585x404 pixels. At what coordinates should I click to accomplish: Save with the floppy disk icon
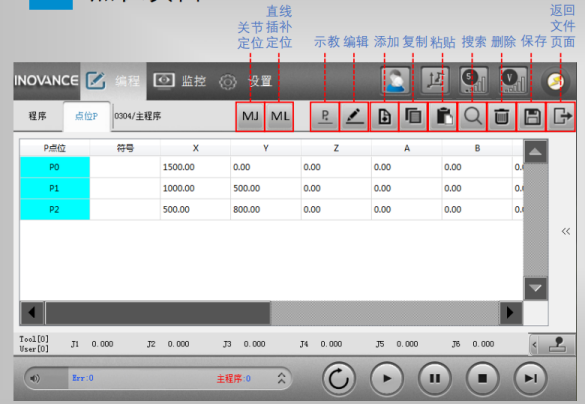[x=531, y=116]
